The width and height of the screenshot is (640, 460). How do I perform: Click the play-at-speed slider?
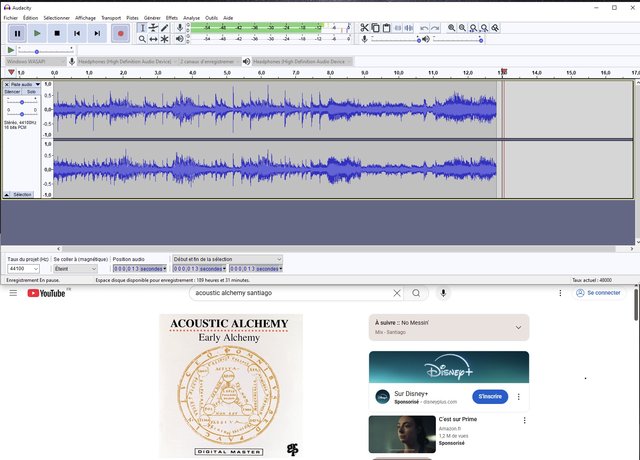coord(45,51)
